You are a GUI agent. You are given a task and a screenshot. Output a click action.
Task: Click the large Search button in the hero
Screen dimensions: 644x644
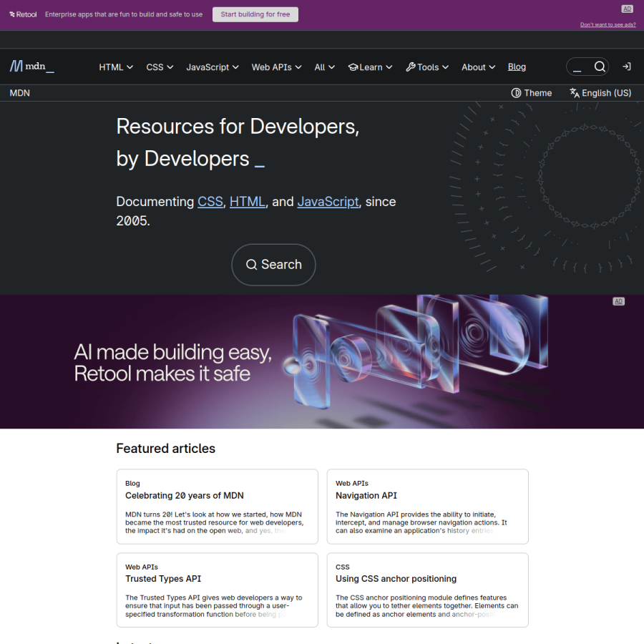(273, 265)
